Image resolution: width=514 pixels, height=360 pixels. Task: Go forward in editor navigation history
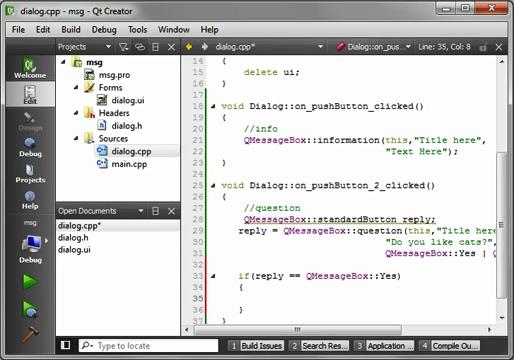tap(205, 47)
